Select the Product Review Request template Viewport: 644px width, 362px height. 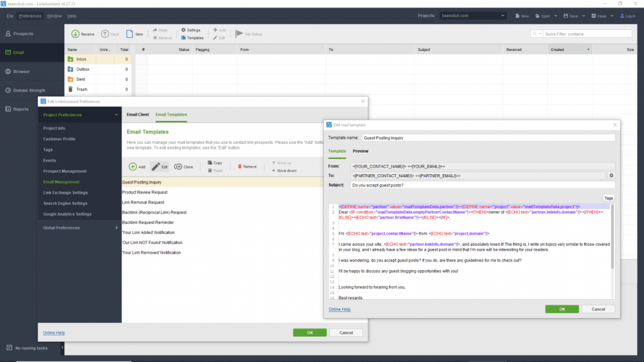pyautogui.click(x=145, y=192)
